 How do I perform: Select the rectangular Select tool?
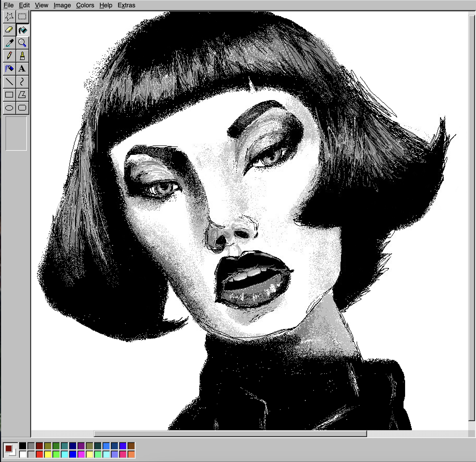pyautogui.click(x=22, y=17)
